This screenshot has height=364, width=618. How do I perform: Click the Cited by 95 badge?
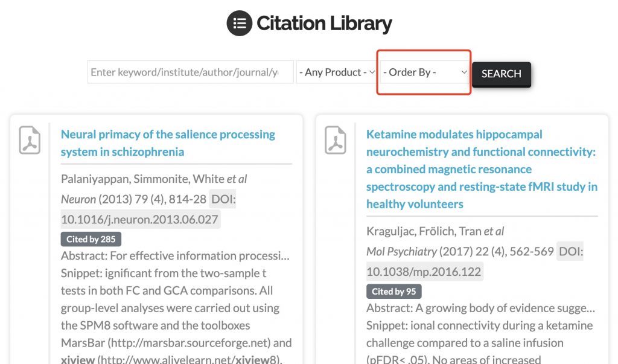click(x=393, y=292)
